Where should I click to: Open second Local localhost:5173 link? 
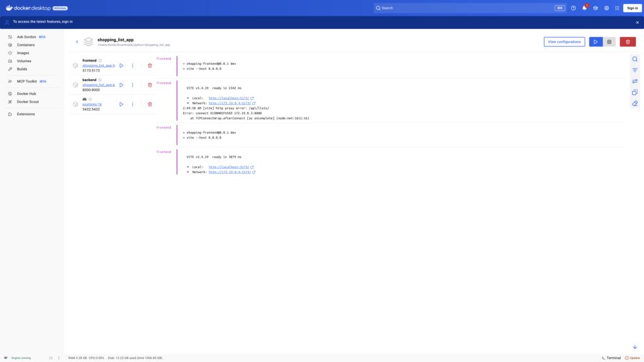click(229, 167)
